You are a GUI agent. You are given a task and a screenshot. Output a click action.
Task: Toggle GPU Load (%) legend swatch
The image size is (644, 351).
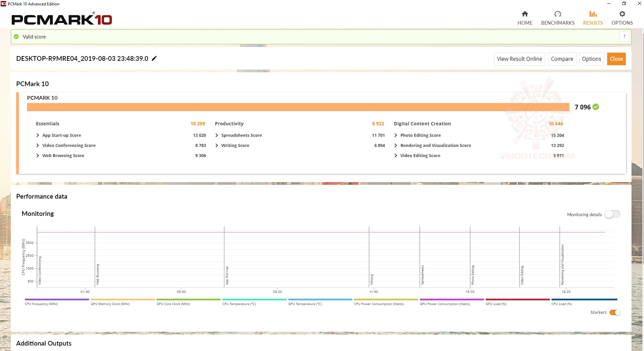517,299
